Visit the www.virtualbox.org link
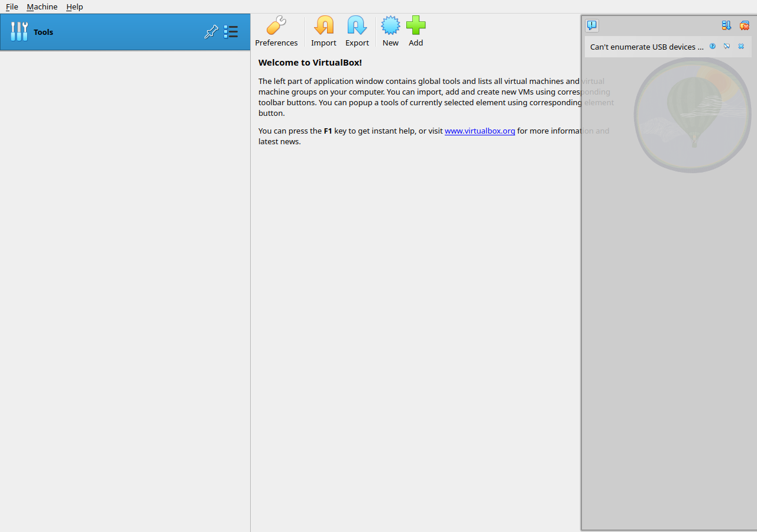 480,131
